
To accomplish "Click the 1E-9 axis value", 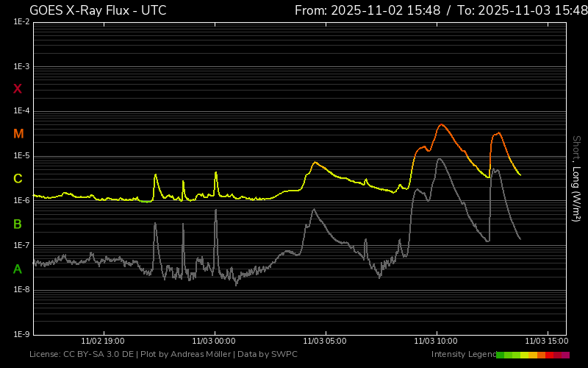I will coord(21,335).
